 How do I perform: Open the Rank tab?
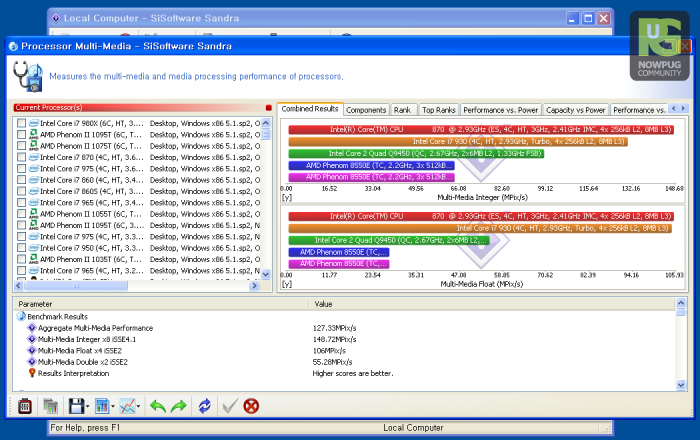point(402,110)
